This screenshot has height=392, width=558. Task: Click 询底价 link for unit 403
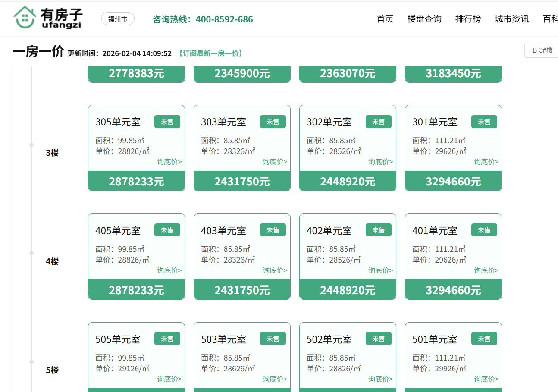(x=275, y=270)
